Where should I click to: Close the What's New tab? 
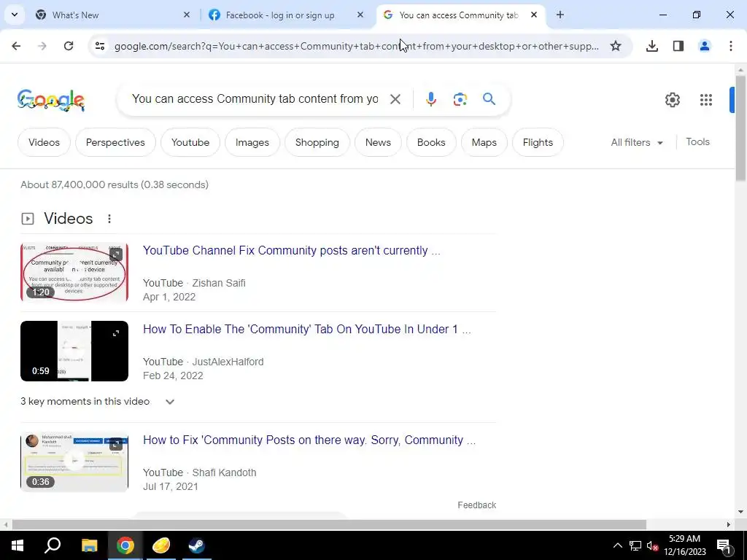(186, 15)
